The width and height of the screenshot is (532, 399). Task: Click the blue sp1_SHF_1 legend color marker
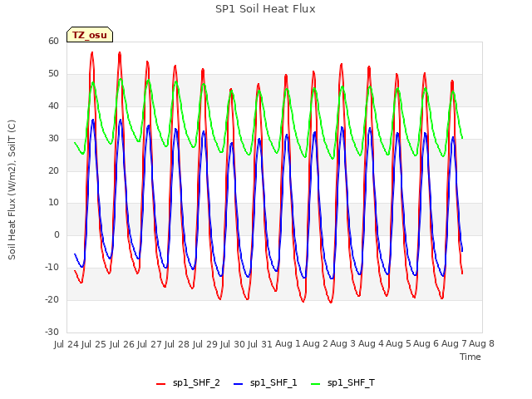(239, 384)
